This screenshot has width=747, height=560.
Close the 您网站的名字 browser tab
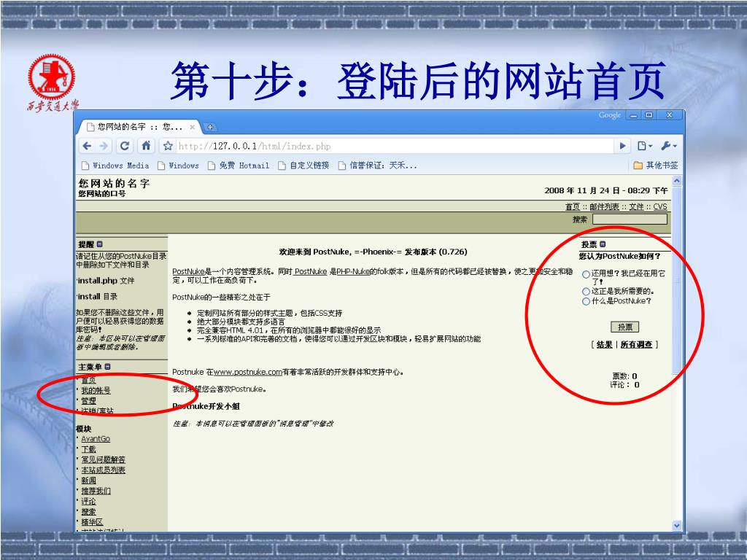tap(192, 127)
